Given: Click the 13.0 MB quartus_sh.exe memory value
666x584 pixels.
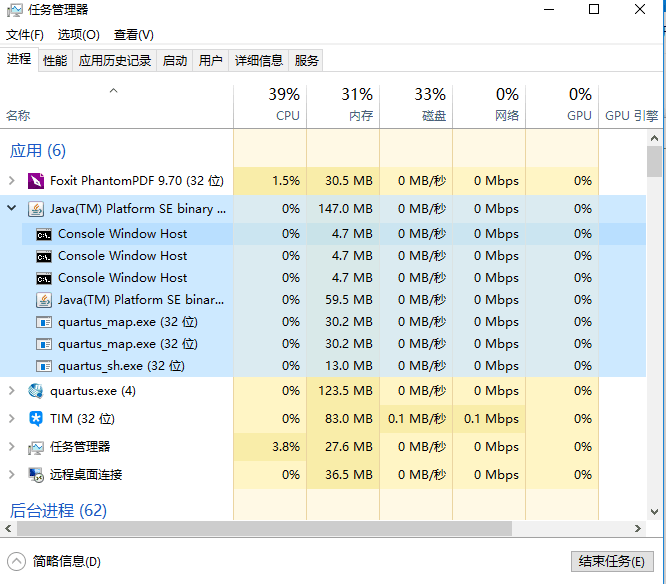Looking at the screenshot, I should (349, 366).
